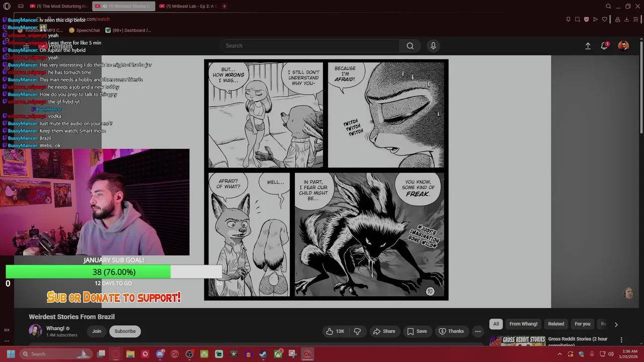Show more filter chips with arrow
This screenshot has width=644, height=362.
pos(616,324)
